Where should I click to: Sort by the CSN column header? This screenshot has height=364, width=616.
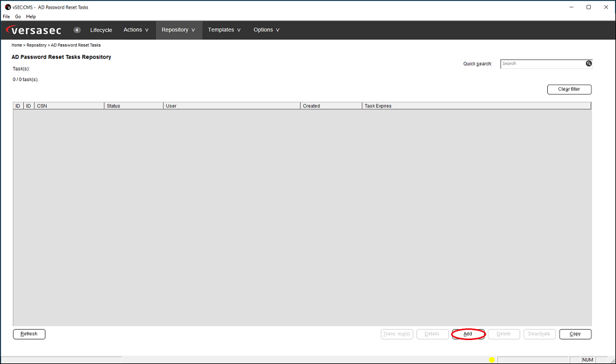pos(69,106)
